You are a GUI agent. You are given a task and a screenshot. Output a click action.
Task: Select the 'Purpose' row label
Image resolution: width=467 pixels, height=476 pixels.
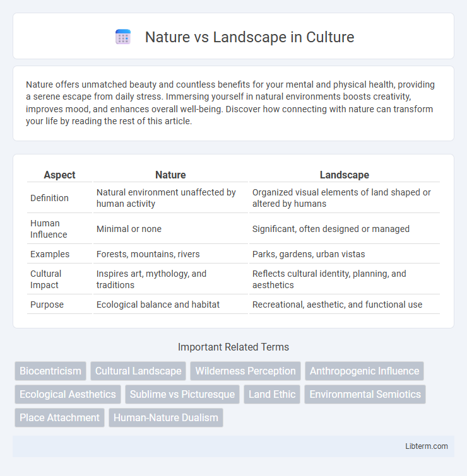(47, 305)
